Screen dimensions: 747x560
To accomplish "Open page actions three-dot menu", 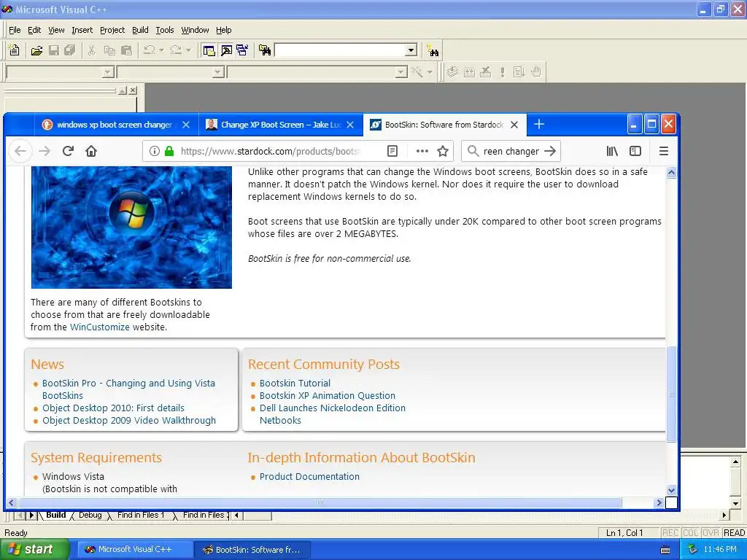I will pyautogui.click(x=422, y=151).
